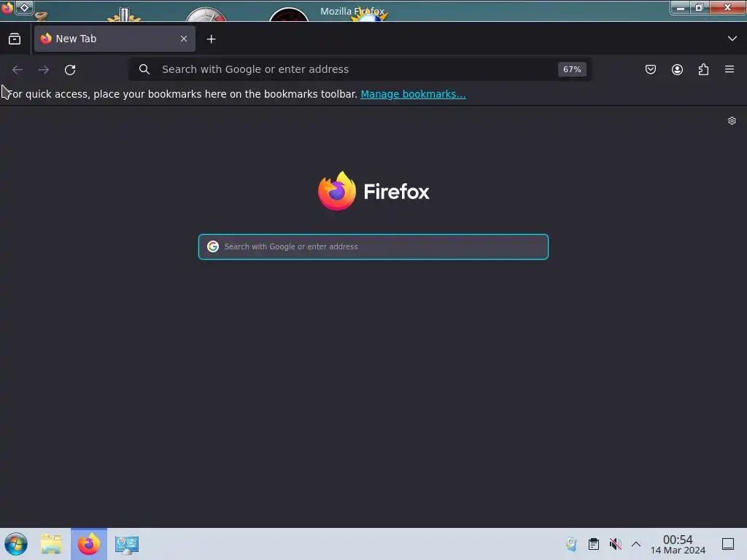
Task: Open the Firefox View icon
Action: [15, 39]
